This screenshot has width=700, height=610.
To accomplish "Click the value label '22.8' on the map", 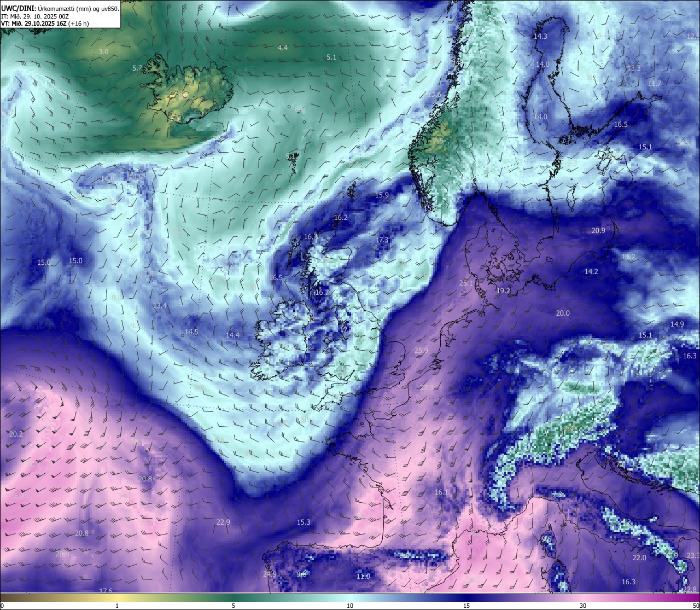I will point(690,589).
